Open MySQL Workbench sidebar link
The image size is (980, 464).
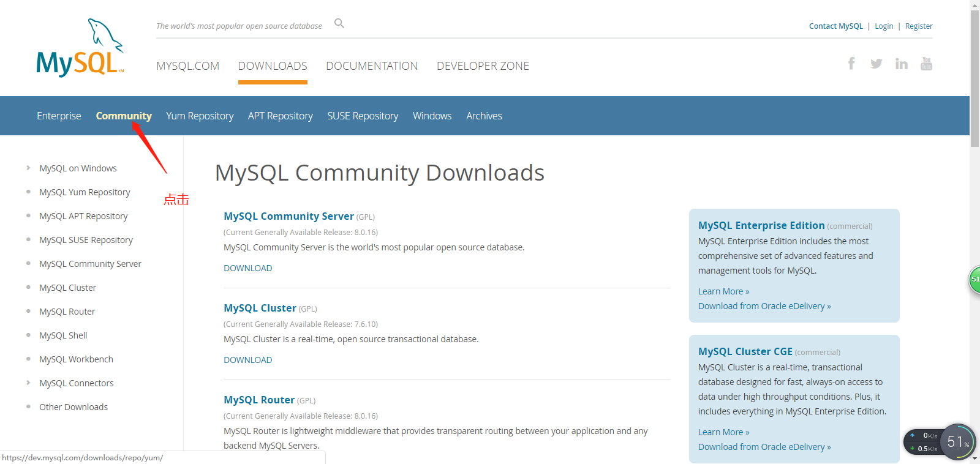point(76,359)
